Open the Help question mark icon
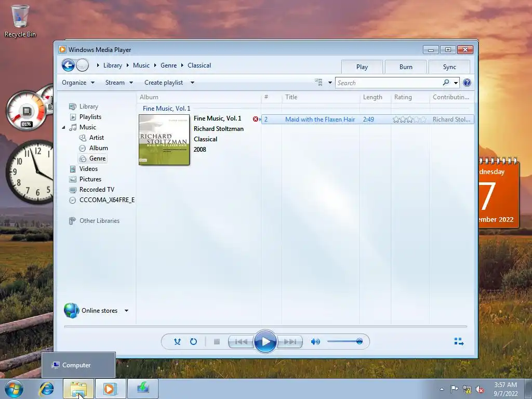The width and height of the screenshot is (532, 399). pyautogui.click(x=467, y=83)
